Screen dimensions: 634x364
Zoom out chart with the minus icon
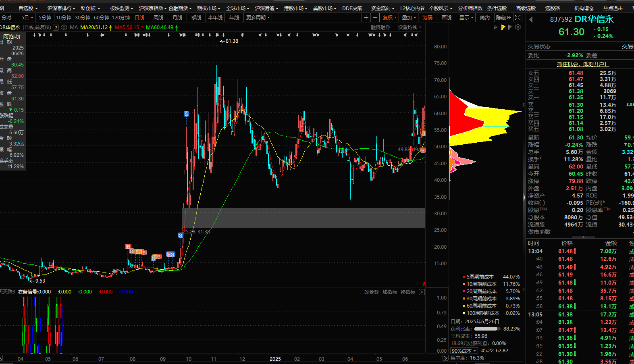click(x=375, y=17)
